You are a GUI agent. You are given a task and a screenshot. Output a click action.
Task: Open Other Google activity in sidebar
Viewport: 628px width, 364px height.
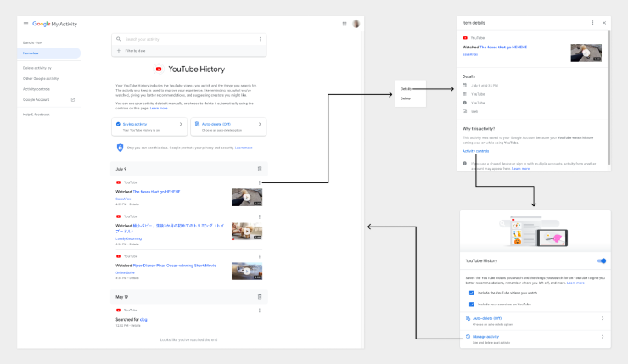(x=41, y=79)
